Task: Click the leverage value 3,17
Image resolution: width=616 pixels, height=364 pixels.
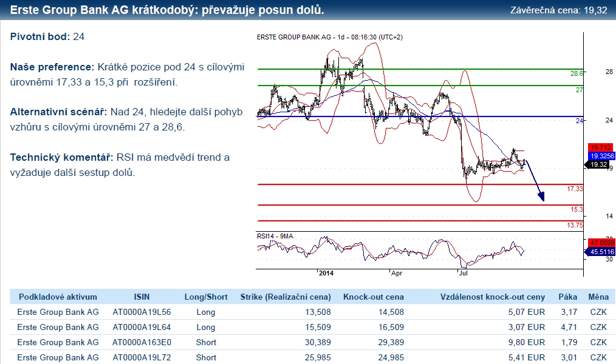Action: coord(569,312)
